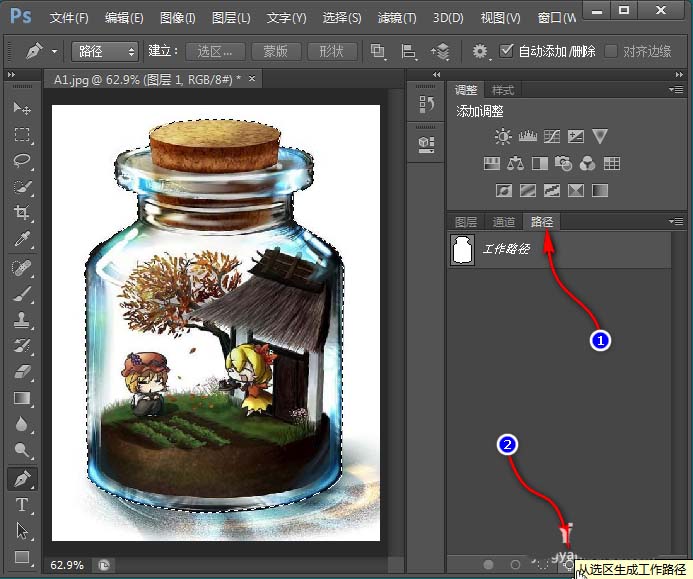Toggle the 对齐边缘 checkbox
The image size is (693, 579).
click(x=612, y=51)
